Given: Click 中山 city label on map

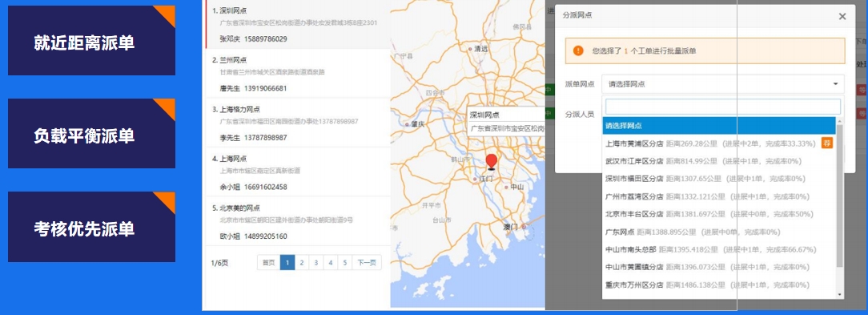Looking at the screenshot, I should [x=516, y=188].
